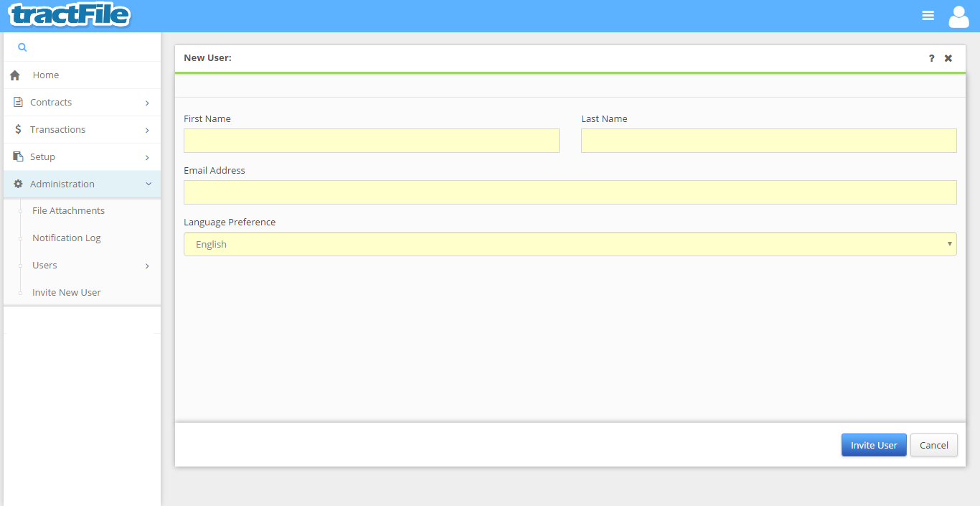Click the tractFile logo
This screenshot has width=980, height=506.
click(70, 15)
